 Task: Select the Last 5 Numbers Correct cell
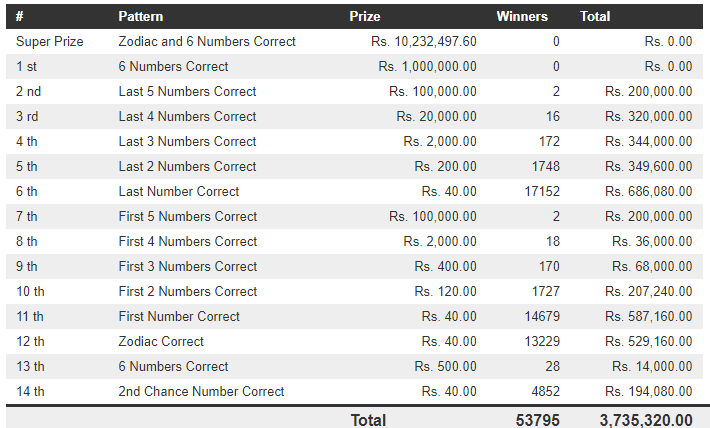tap(187, 92)
